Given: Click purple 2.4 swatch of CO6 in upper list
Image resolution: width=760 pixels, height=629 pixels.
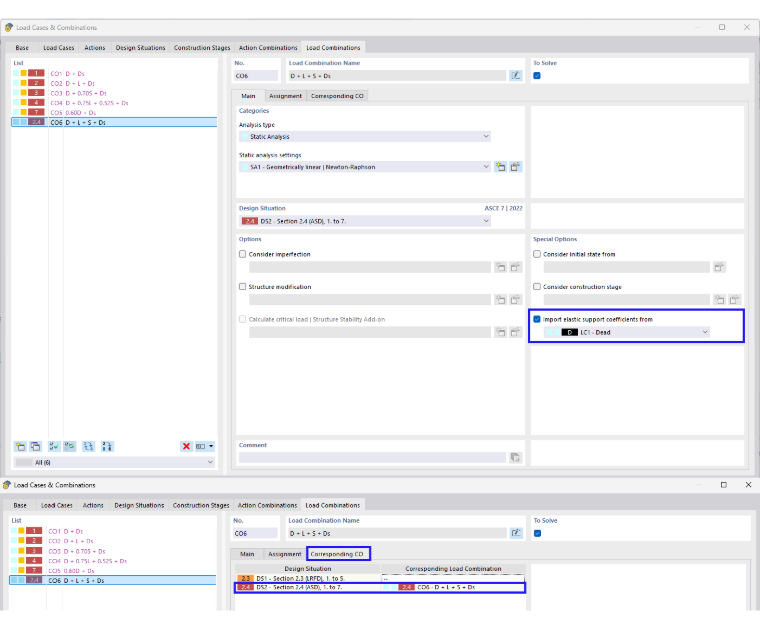Looking at the screenshot, I should click(x=36, y=122).
